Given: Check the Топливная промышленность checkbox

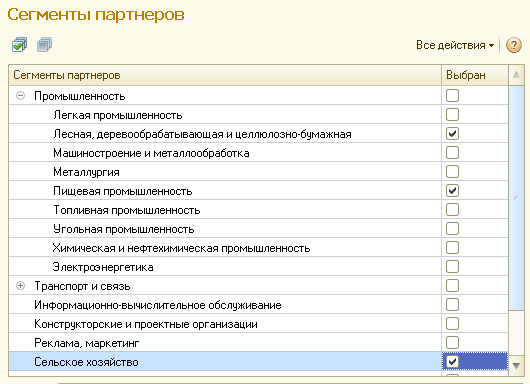Looking at the screenshot, I should 452,210.
